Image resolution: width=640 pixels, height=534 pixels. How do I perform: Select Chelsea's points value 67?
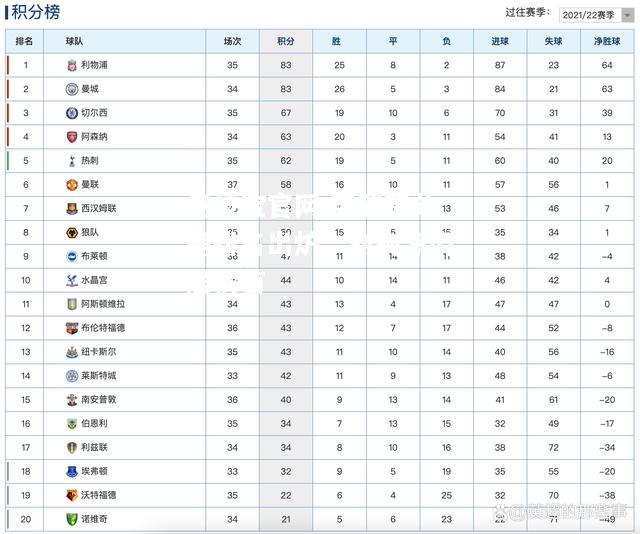[x=286, y=113]
